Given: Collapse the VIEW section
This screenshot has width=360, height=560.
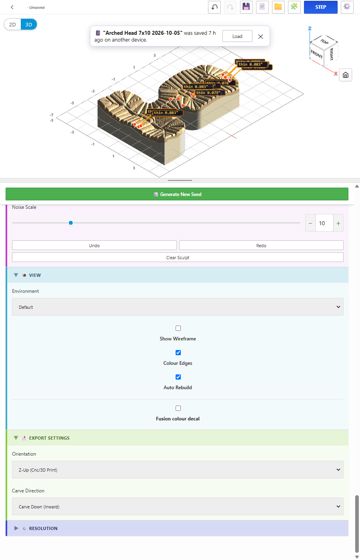Looking at the screenshot, I should (x=177, y=275).
